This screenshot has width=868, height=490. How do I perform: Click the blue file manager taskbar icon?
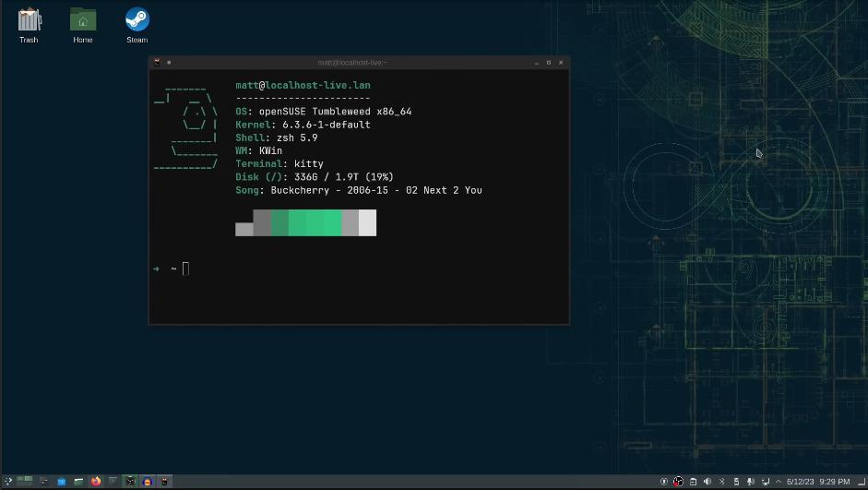[x=62, y=482]
